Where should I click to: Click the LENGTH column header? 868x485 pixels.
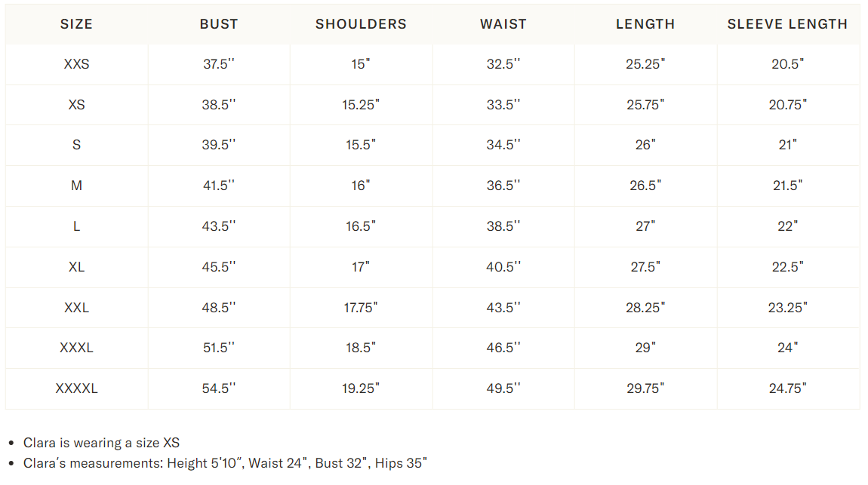(645, 24)
